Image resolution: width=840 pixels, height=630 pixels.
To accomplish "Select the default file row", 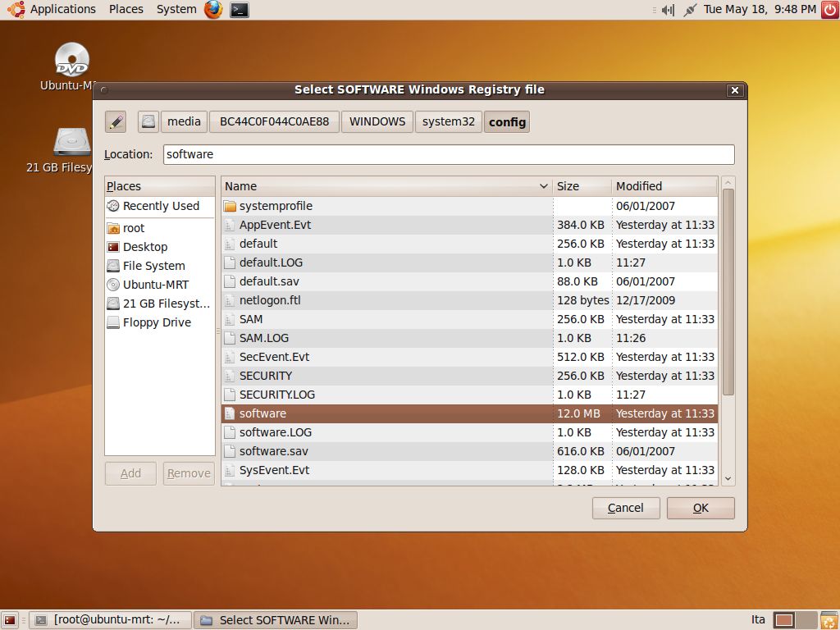I will (469, 244).
